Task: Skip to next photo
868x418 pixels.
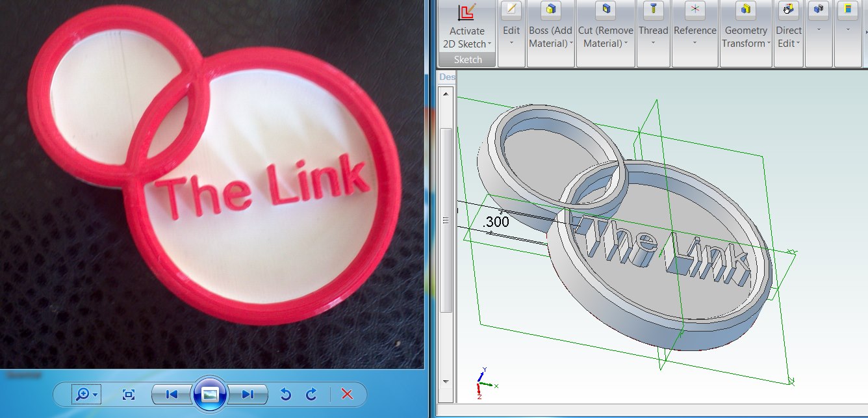Action: pyautogui.click(x=248, y=394)
